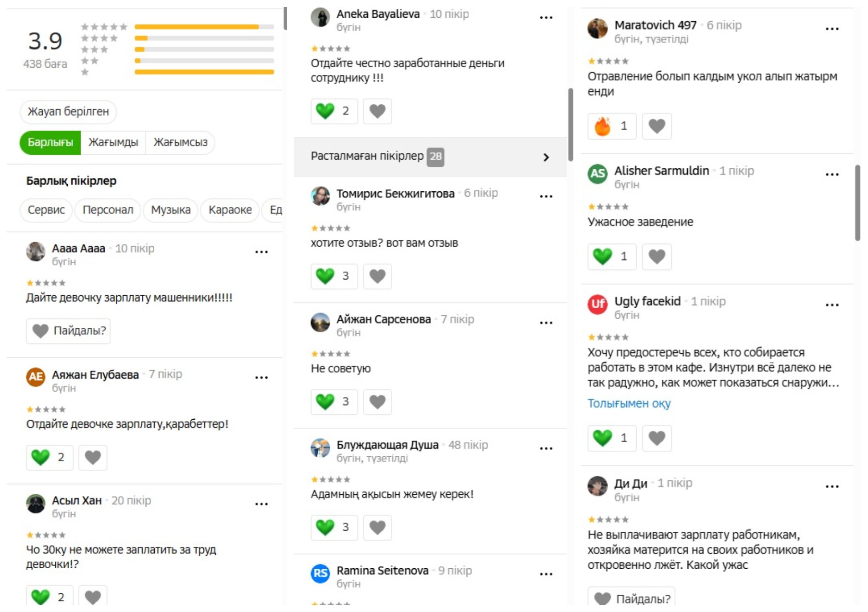
Task: Click Аяжан Елубаева's AE avatar
Action: click(36, 376)
